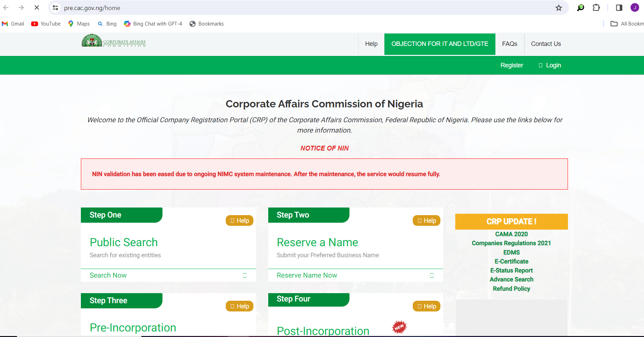The image size is (644, 337).
Task: View site information icon in address bar
Action: 55,8
